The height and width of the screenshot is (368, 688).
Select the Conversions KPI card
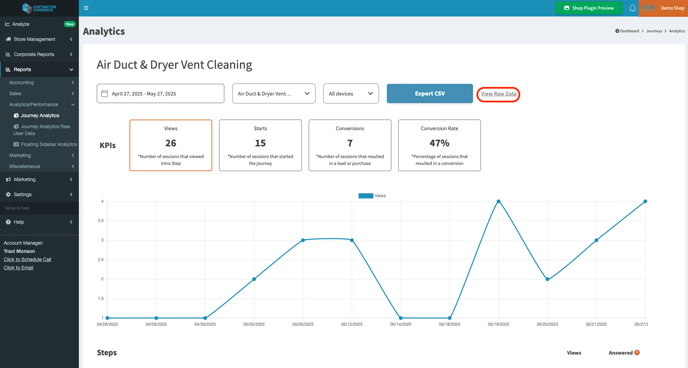350,145
